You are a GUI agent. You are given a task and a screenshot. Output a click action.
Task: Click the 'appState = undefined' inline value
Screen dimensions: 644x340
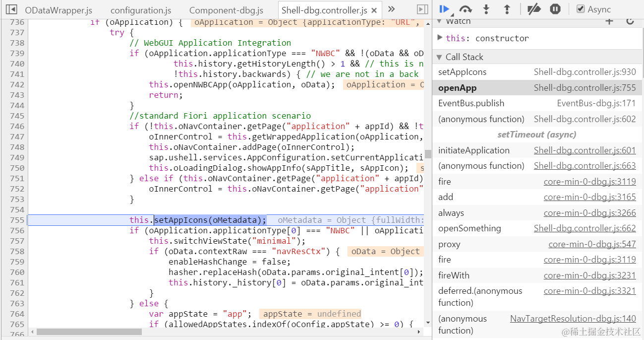pyautogui.click(x=310, y=314)
